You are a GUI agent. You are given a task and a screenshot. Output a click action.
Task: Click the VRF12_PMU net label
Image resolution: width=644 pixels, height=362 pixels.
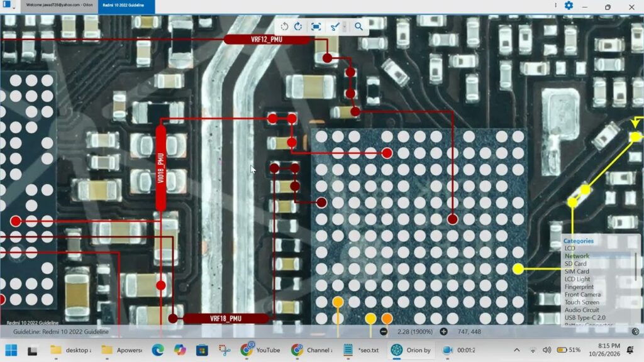coord(267,40)
